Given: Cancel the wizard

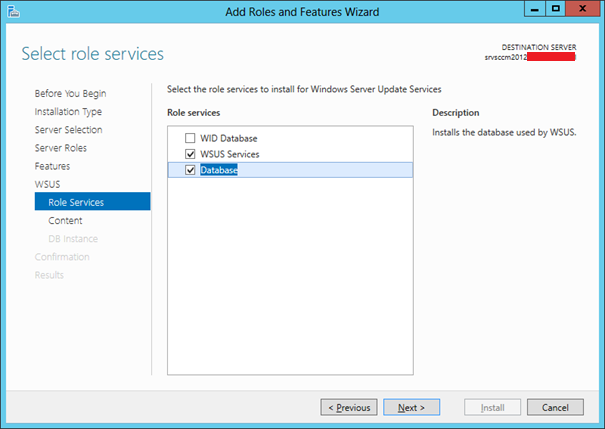Looking at the screenshot, I should (555, 407).
